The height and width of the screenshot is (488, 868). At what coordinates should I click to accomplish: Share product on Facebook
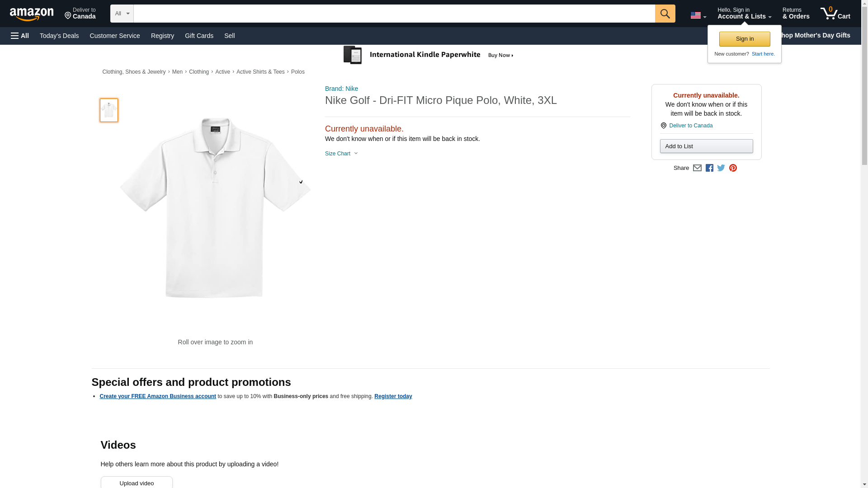pos(709,168)
